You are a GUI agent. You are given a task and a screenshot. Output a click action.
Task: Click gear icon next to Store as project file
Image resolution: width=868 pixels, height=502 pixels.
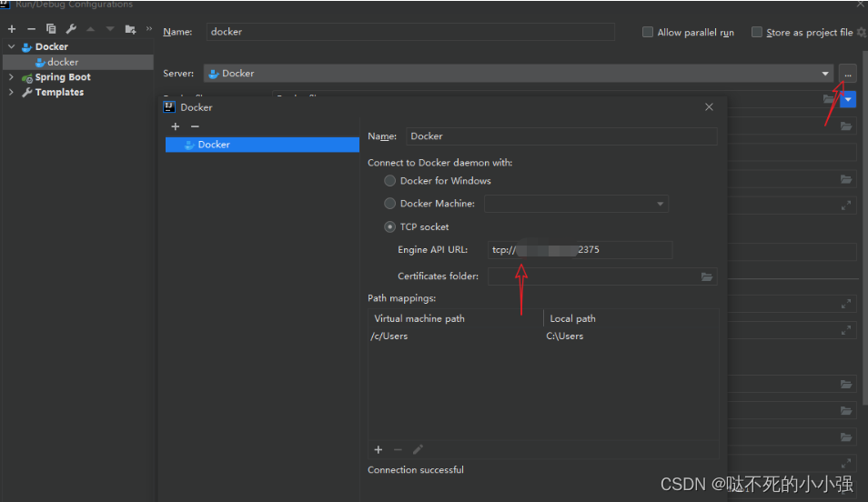coord(862,33)
